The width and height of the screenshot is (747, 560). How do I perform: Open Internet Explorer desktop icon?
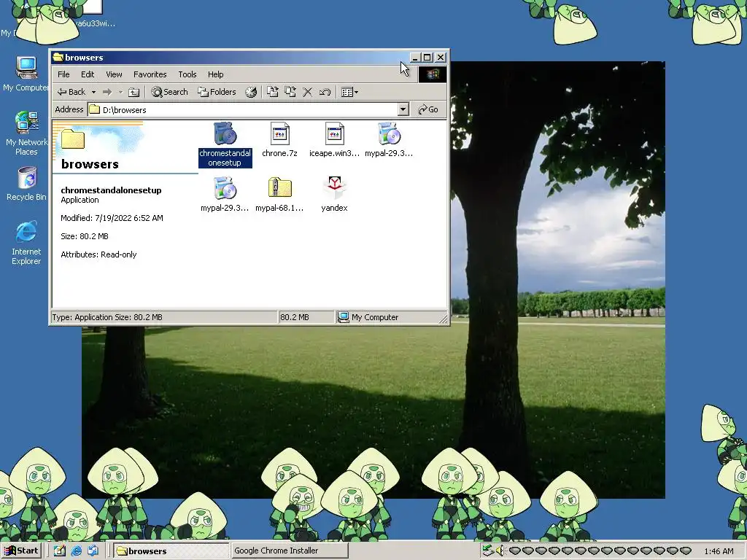(x=26, y=243)
